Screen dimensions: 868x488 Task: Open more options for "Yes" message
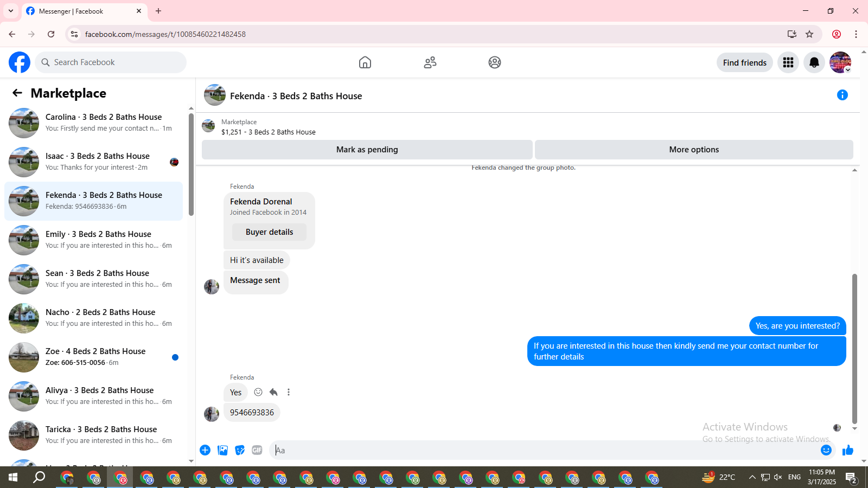pyautogui.click(x=289, y=392)
